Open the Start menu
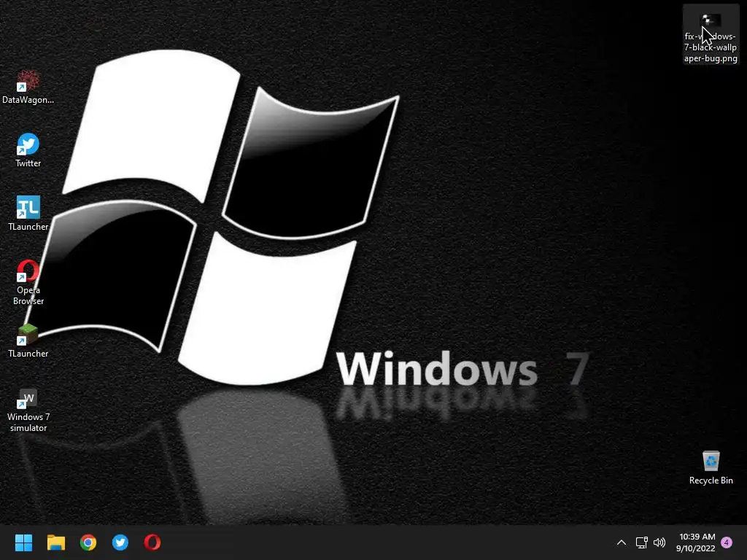Screen dimensions: 747x560 pyautogui.click(x=23, y=542)
